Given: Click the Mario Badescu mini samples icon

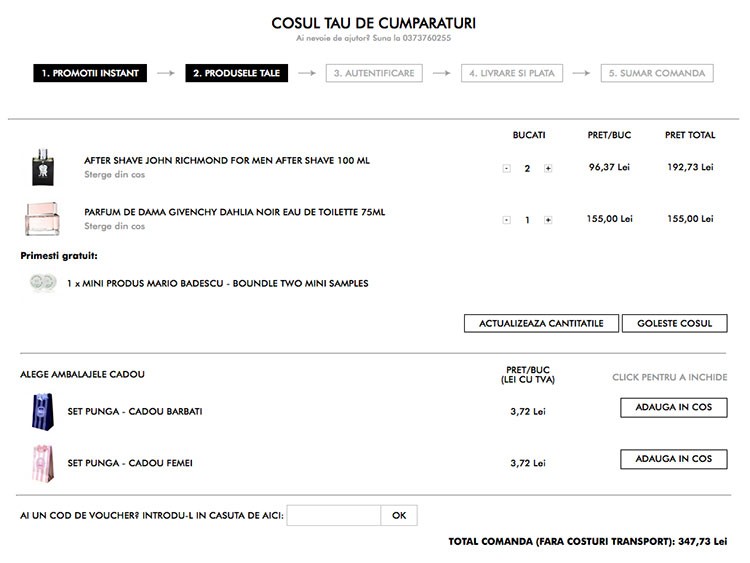Looking at the screenshot, I should click(x=42, y=283).
